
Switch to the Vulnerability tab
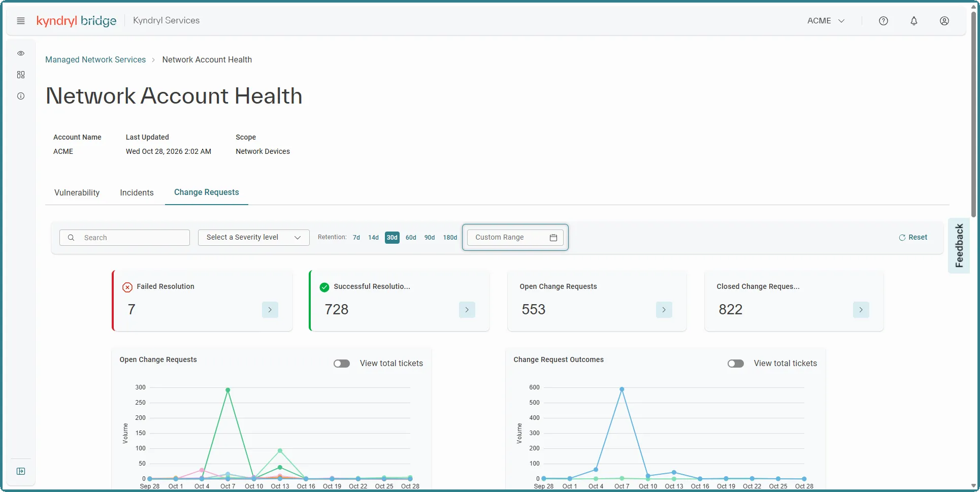coord(77,193)
